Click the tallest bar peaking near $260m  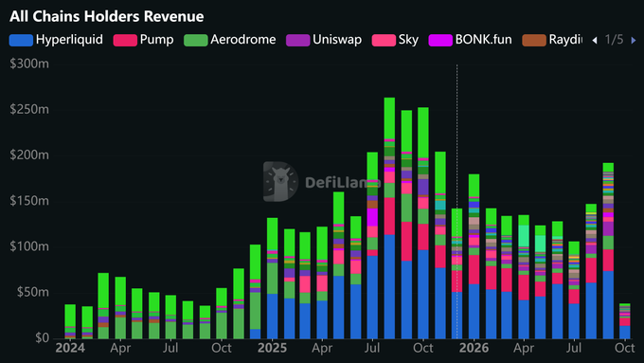[x=389, y=218]
